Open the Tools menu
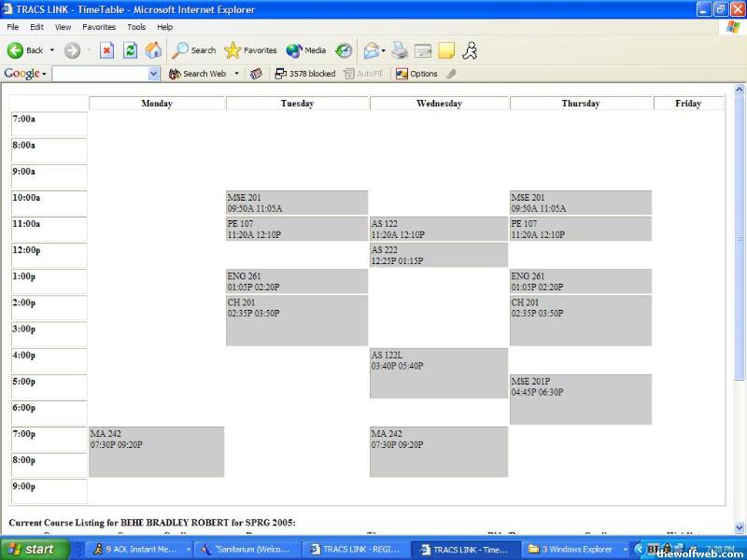This screenshot has height=560, width=747. point(136,27)
